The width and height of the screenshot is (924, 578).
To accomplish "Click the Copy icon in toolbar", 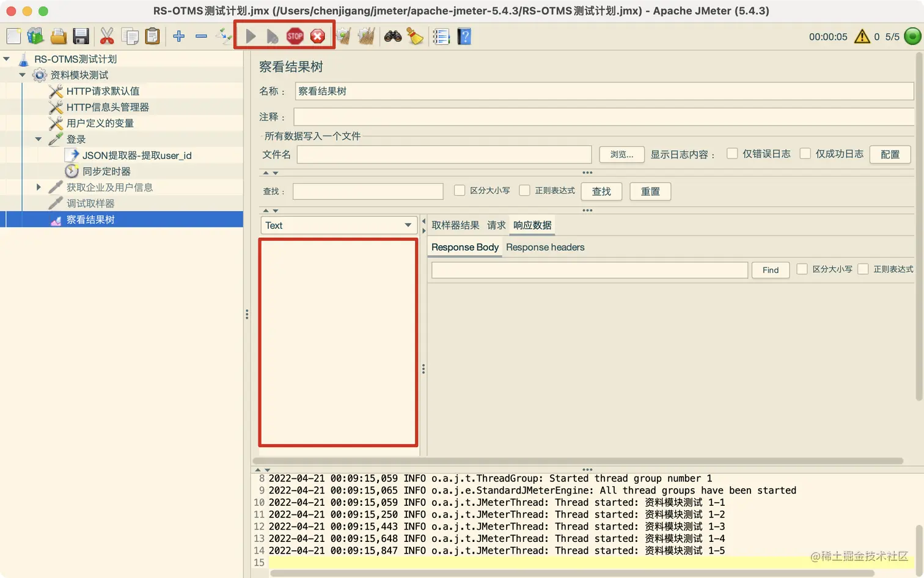I will 130,36.
